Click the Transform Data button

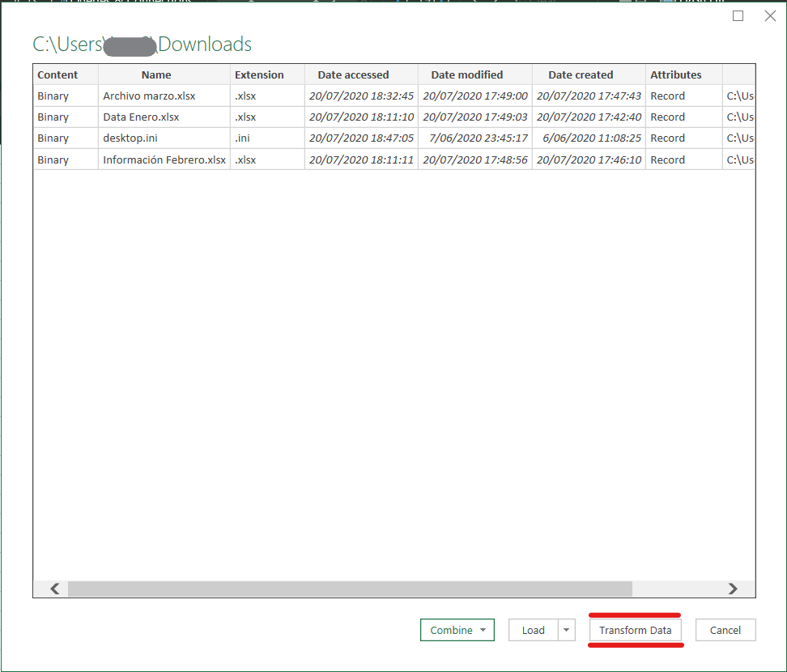[x=635, y=630]
